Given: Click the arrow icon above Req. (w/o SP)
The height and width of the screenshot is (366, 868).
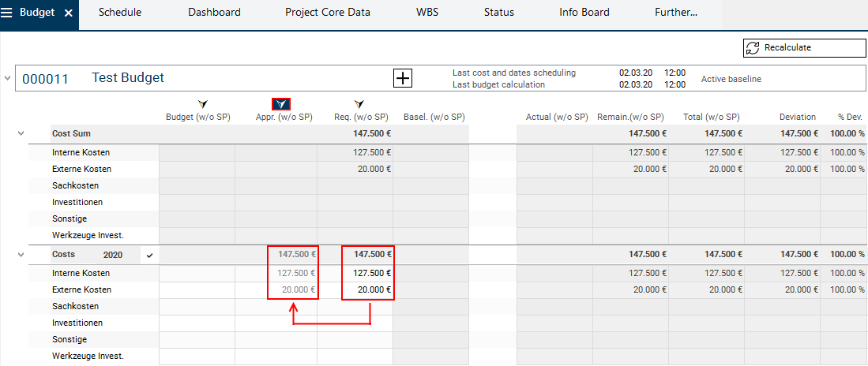Looking at the screenshot, I should [x=360, y=103].
